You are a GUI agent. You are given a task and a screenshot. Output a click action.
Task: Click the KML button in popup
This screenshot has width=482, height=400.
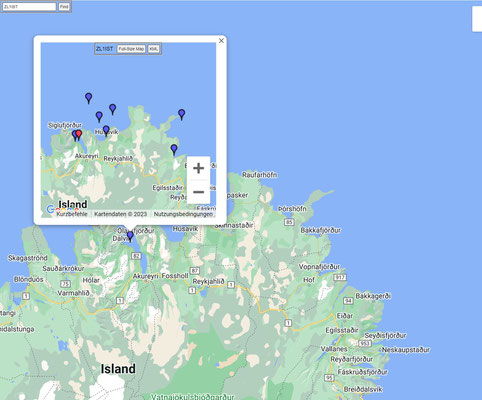[x=154, y=49]
